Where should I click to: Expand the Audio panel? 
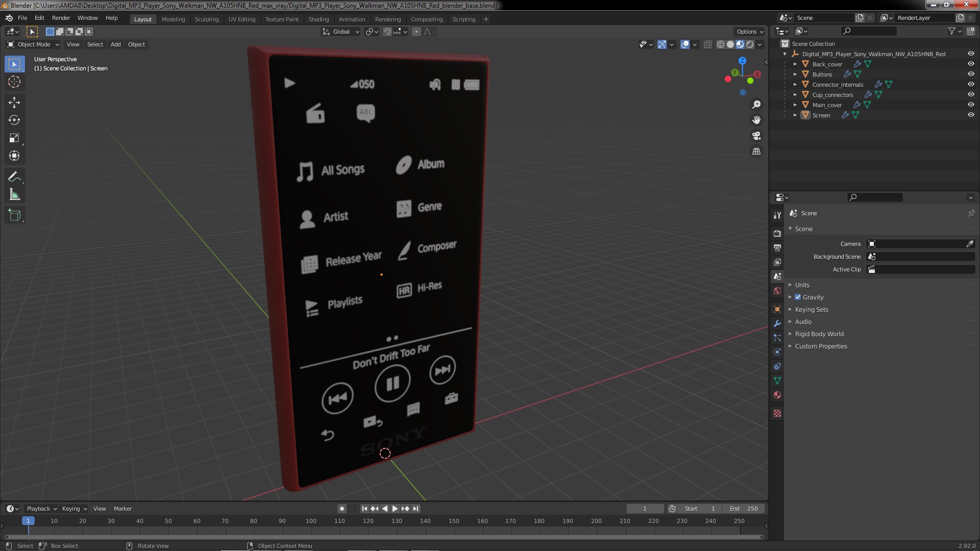(x=802, y=321)
